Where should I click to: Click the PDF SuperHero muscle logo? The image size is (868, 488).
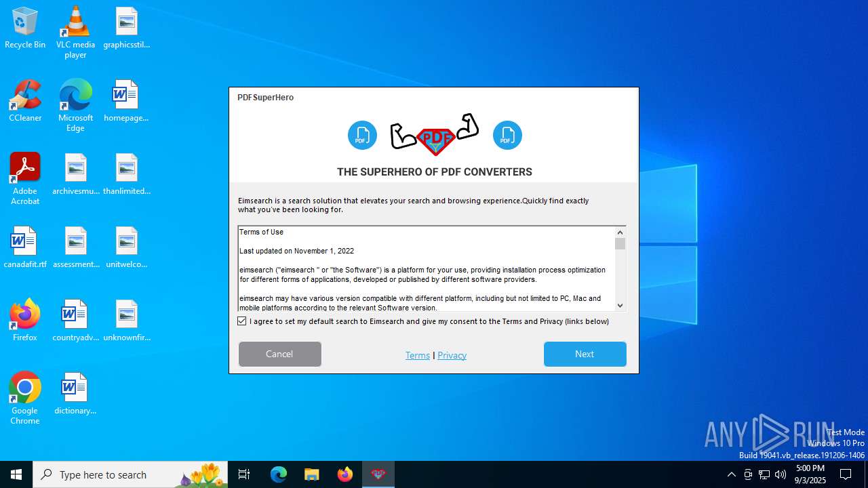click(435, 134)
